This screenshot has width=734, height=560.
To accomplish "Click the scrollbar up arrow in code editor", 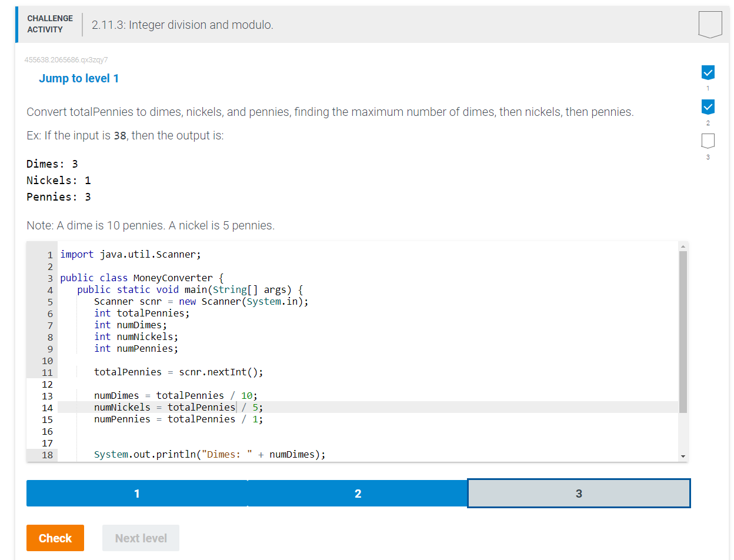I will coord(683,246).
